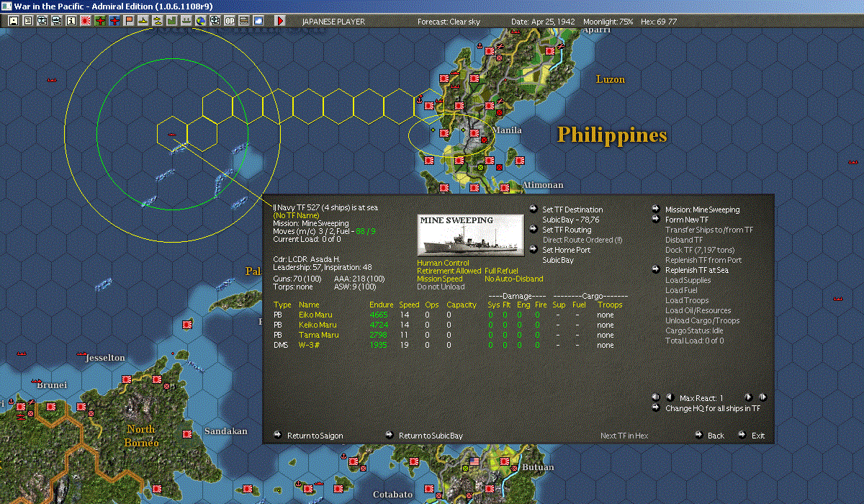Select ship W-3#

309,345
